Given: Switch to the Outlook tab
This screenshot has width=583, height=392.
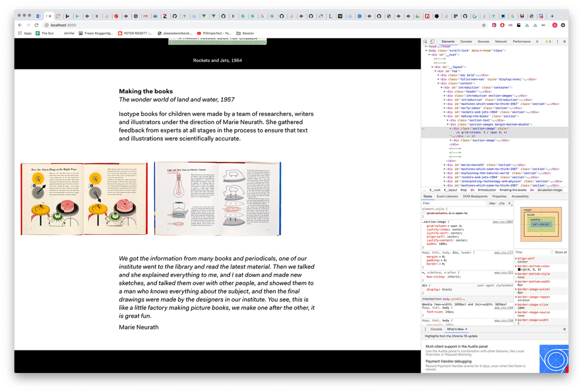Looking at the screenshot, I should click(38, 16).
